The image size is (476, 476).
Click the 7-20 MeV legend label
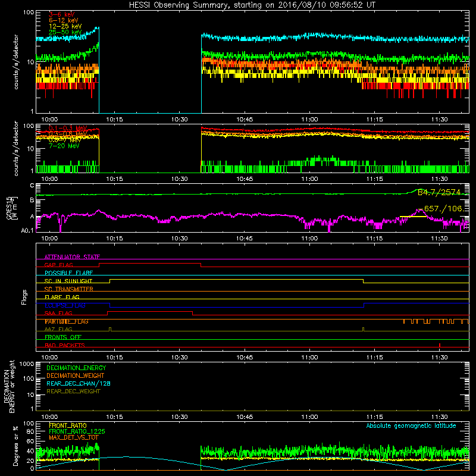tap(64, 146)
